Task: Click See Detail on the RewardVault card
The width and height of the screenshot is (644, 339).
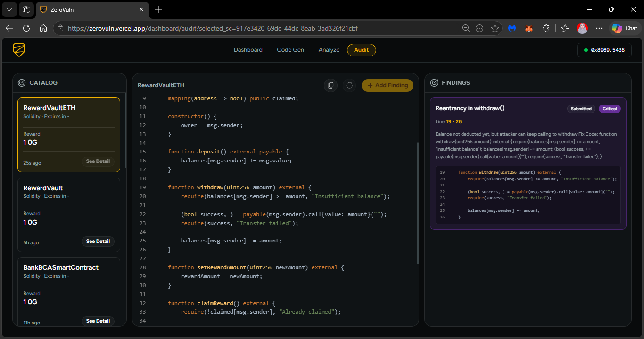Action: [98, 242]
